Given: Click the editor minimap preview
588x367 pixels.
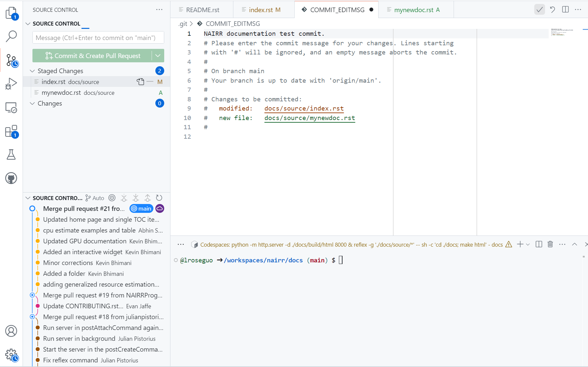Looking at the screenshot, I should 562,32.
